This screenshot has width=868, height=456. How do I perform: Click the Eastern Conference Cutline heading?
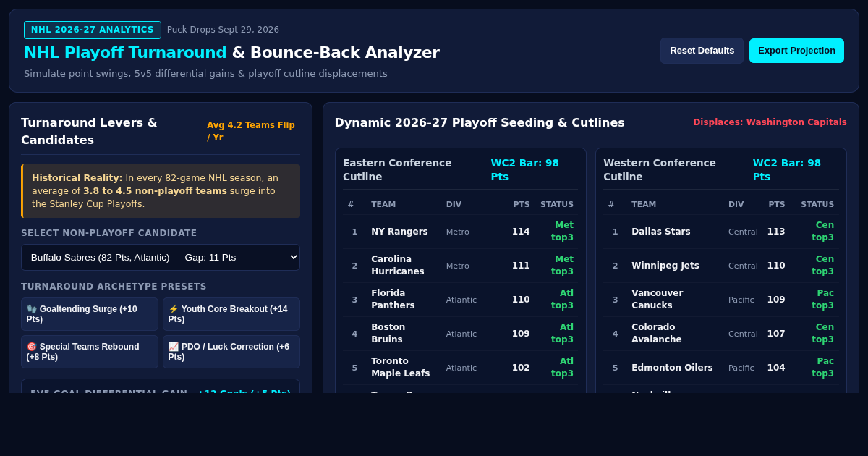point(397,170)
